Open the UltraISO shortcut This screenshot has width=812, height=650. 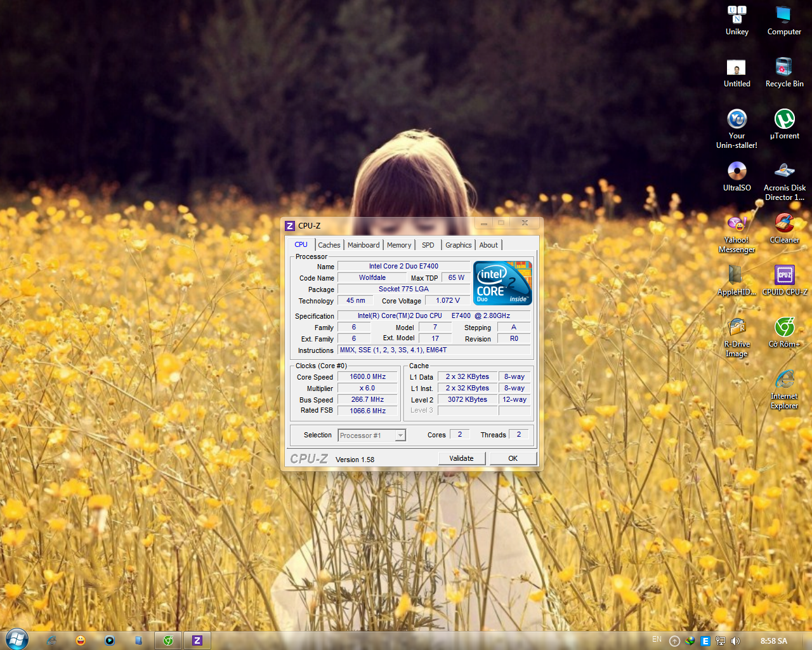(737, 176)
